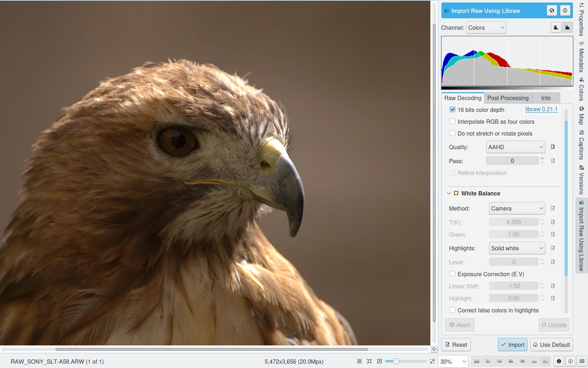Click the info icon in the Import Raw header
Screen dimensions: 588x368
point(565,11)
